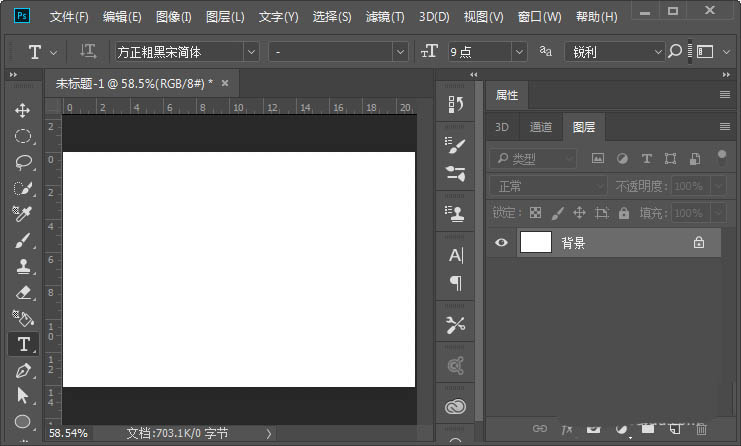Open the Type tool preset picker arrow
This screenshot has width=741, height=446.
tap(54, 52)
